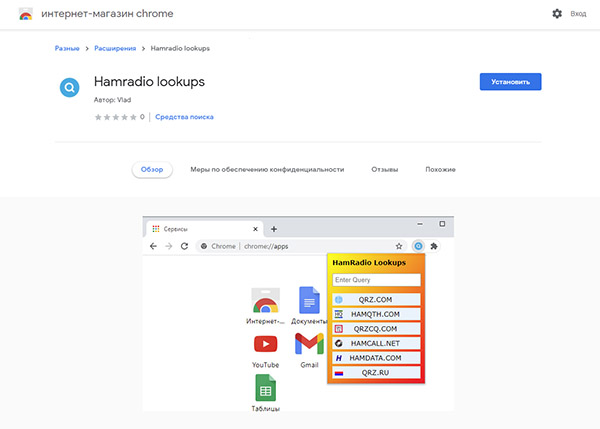Click the Hamradio lookups extension icon
This screenshot has width=600, height=429.
pos(69,87)
